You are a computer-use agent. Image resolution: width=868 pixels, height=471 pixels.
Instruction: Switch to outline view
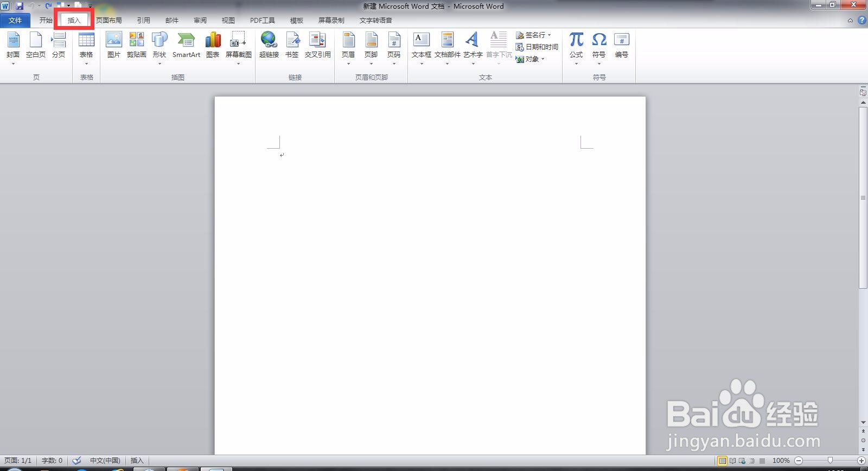point(752,461)
